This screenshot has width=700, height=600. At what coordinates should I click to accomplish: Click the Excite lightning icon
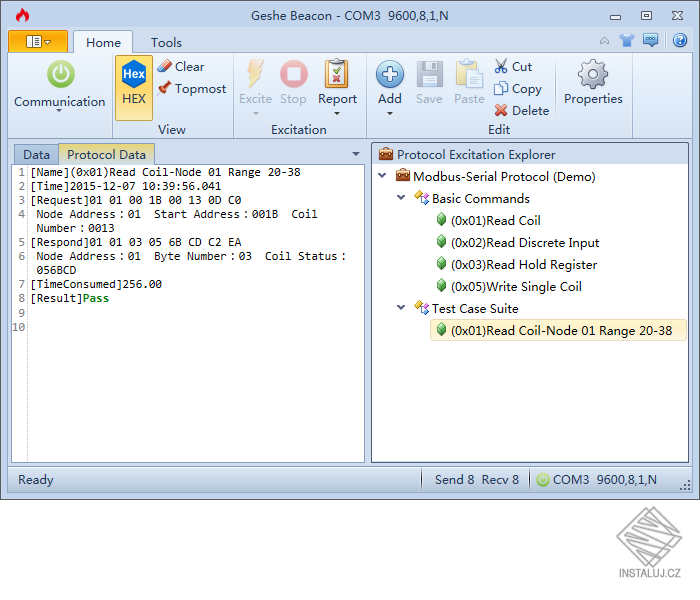pos(255,74)
